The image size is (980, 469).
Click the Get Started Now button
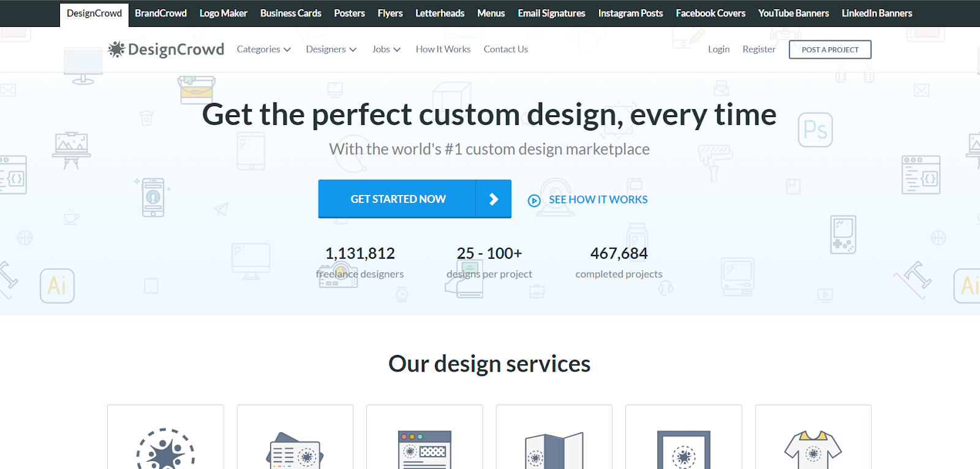point(415,199)
